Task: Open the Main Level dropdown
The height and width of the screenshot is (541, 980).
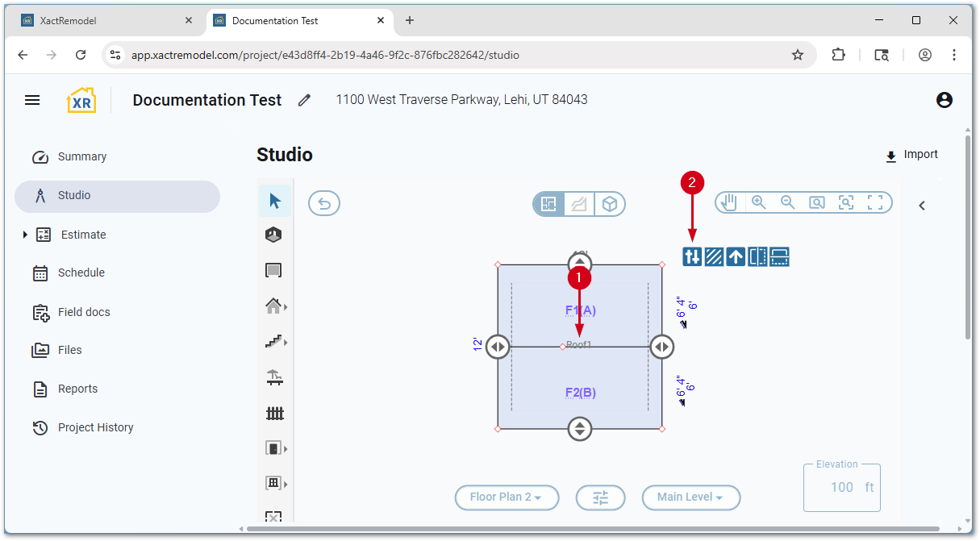Action: click(x=690, y=497)
